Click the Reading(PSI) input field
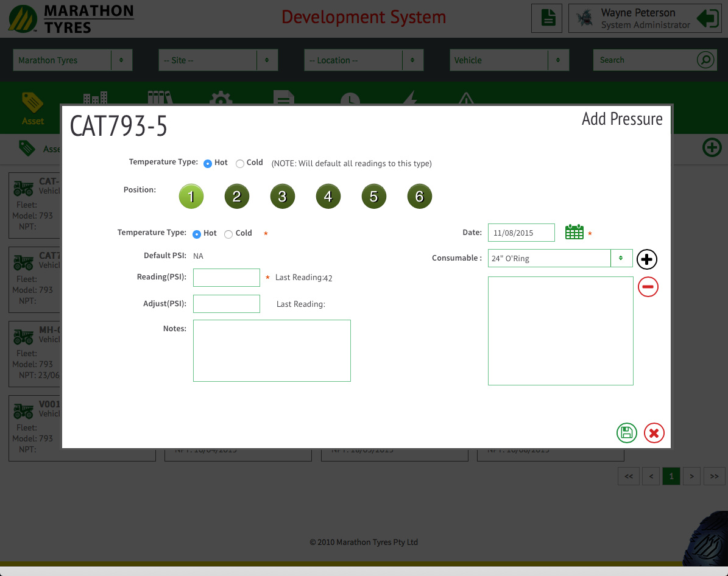 coord(227,278)
